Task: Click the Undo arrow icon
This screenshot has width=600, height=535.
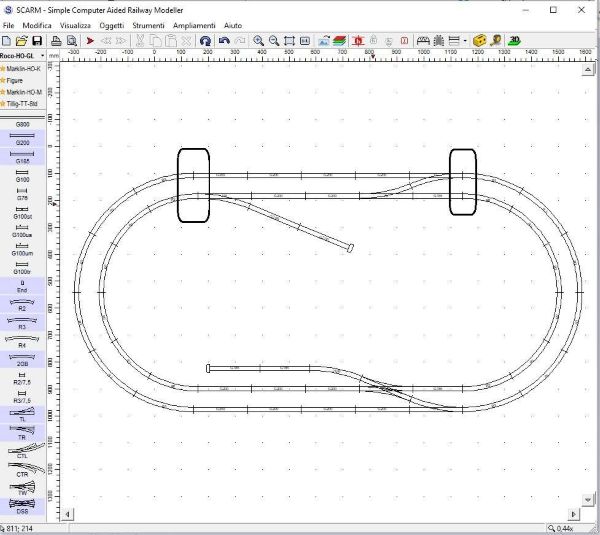Action: [224, 41]
